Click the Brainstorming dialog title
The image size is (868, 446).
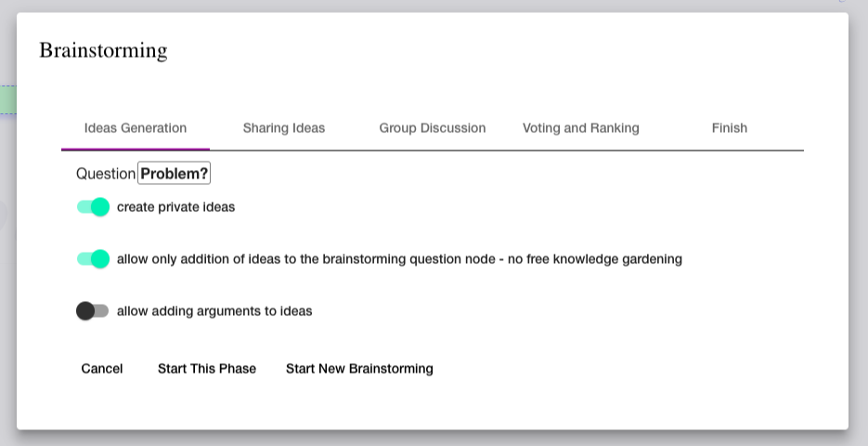click(103, 50)
